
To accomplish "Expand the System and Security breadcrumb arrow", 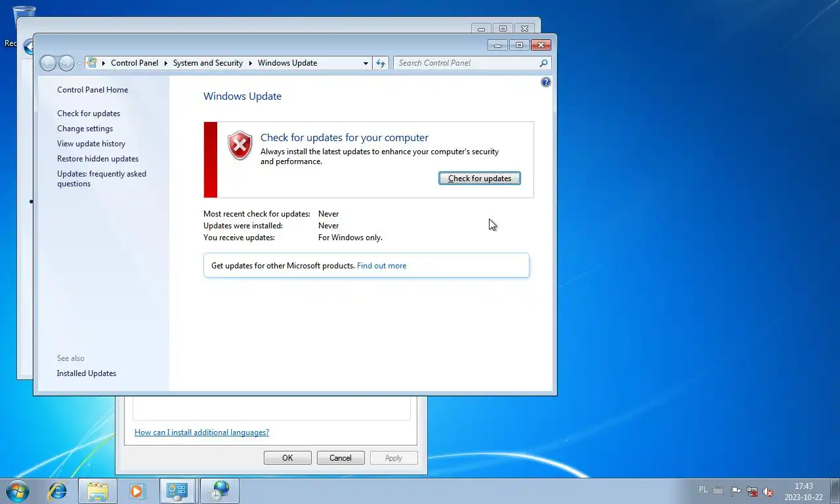I will [250, 63].
